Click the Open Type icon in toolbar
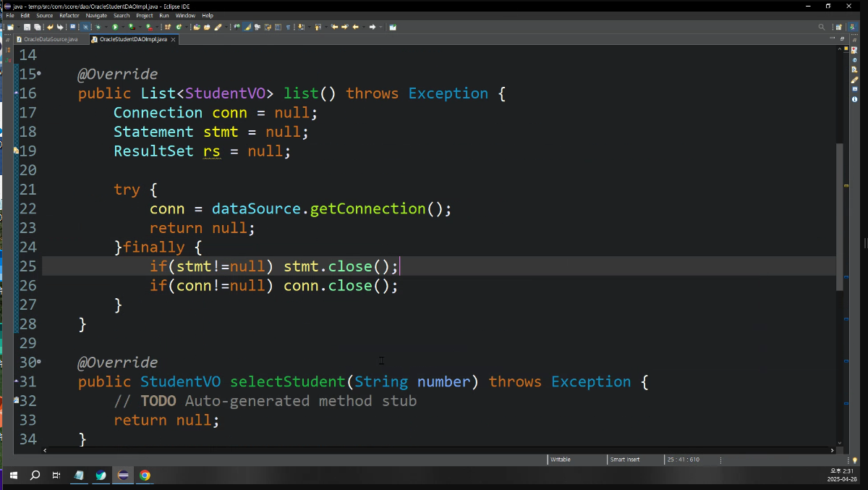Image resolution: width=868 pixels, height=490 pixels. coord(196,27)
